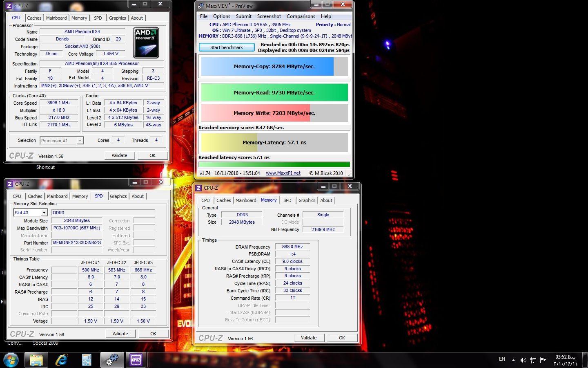Select the About tab in the SPD CPU-Z window
The height and width of the screenshot is (368, 588).
point(138,196)
